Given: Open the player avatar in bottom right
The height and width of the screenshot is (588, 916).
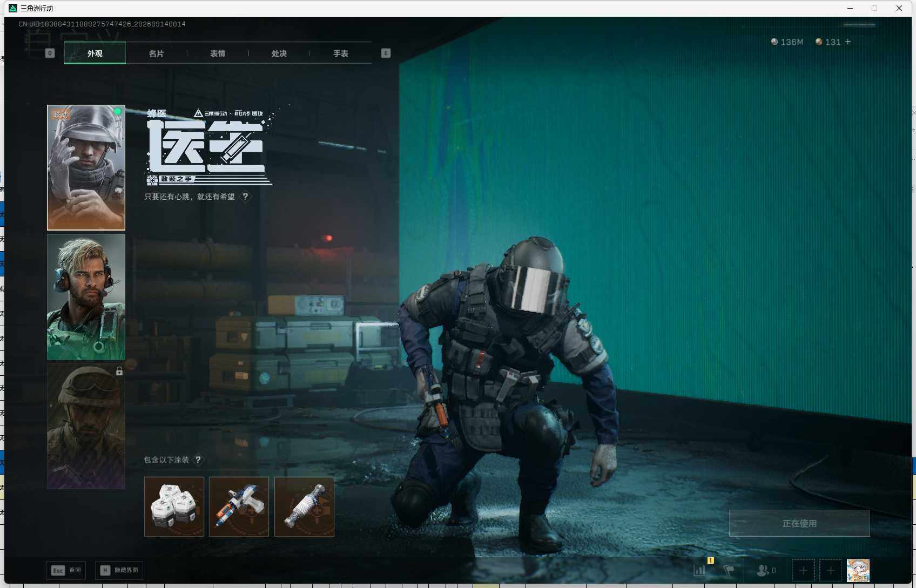Looking at the screenshot, I should [x=858, y=570].
